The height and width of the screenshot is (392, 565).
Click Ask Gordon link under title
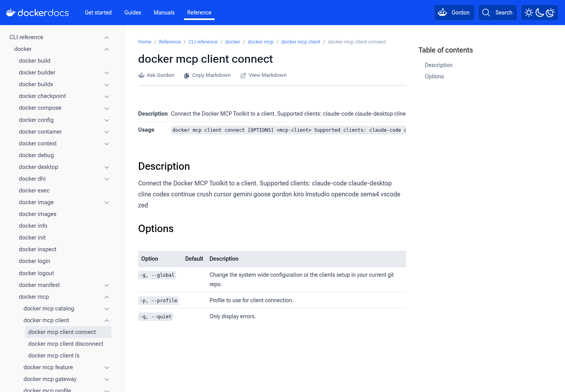[156, 75]
